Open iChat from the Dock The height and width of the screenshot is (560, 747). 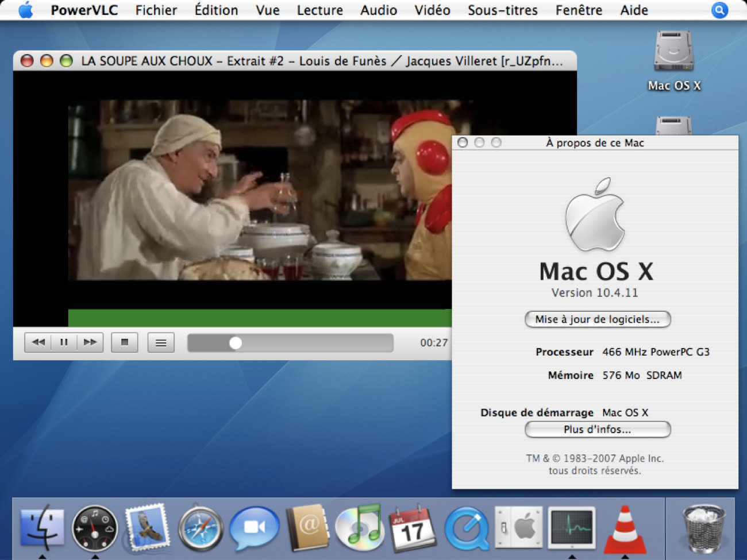pos(254,527)
